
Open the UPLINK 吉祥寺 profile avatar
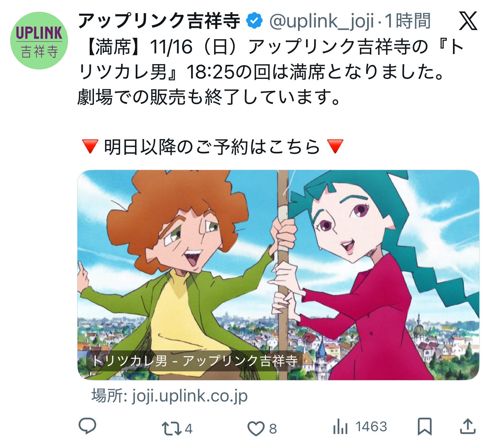coord(39,40)
